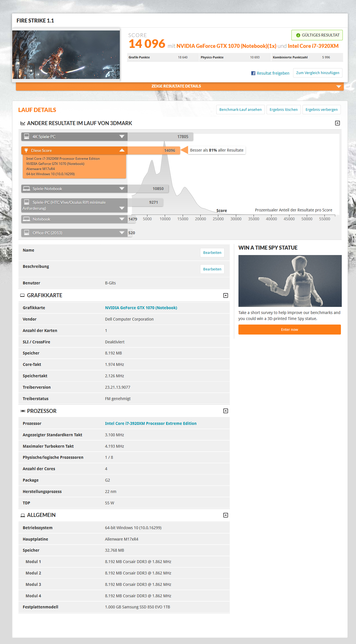Image resolution: width=356 pixels, height=644 pixels.
Task: Click the Diese Score 14096 bar
Action: [154, 150]
